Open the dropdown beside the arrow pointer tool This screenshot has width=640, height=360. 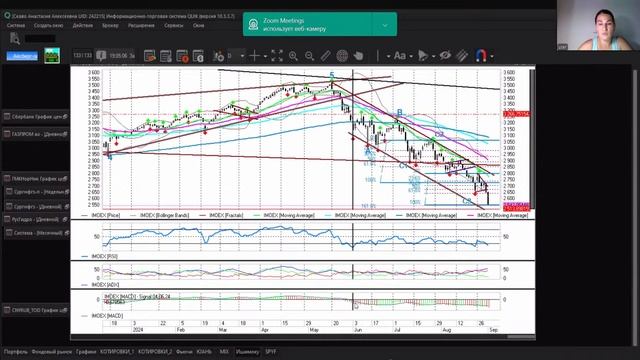tap(433, 56)
